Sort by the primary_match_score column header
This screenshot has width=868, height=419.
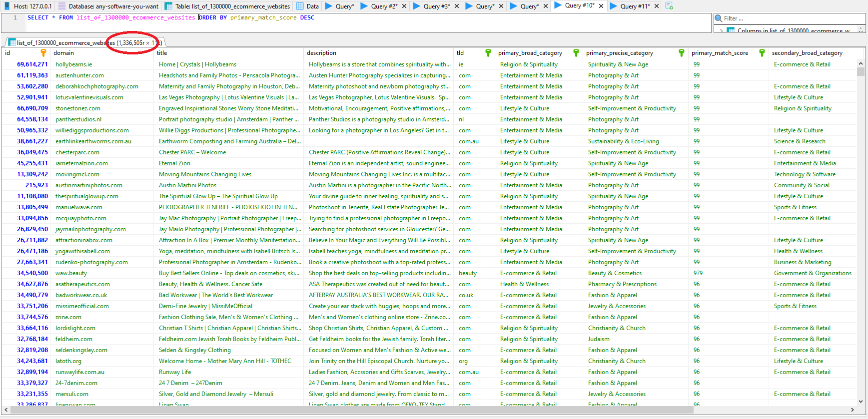pyautogui.click(x=729, y=53)
